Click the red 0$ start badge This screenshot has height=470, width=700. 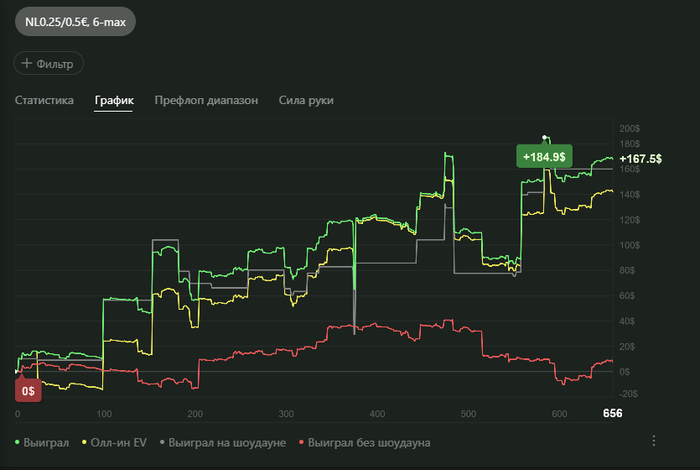pyautogui.click(x=30, y=391)
